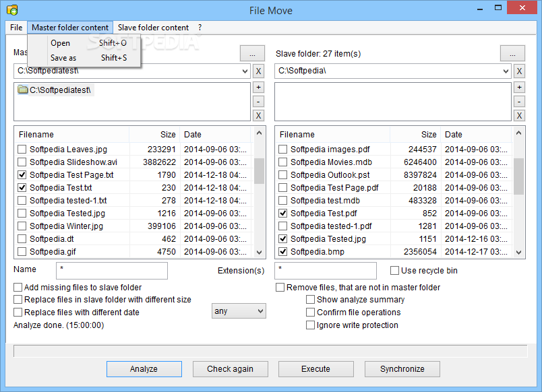Screen dimensions: 542x392
Task: Uncheck Softpedia Test.pdf checkbox
Action: [x=282, y=213]
